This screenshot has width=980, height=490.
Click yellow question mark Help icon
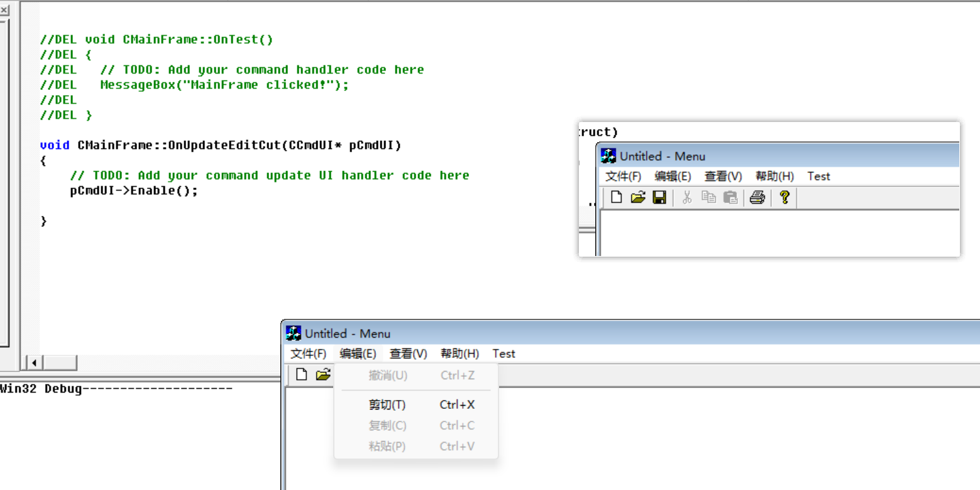(x=784, y=198)
